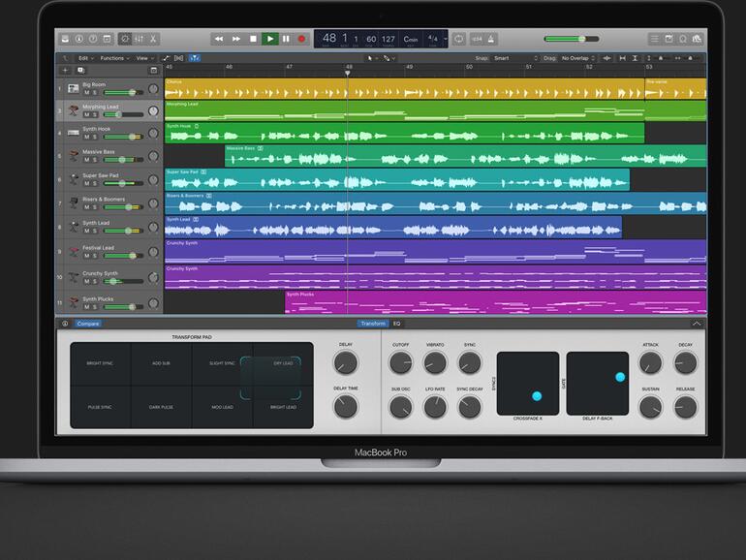Mute the Big Room track
This screenshot has height=560, width=746.
pyautogui.click(x=86, y=92)
